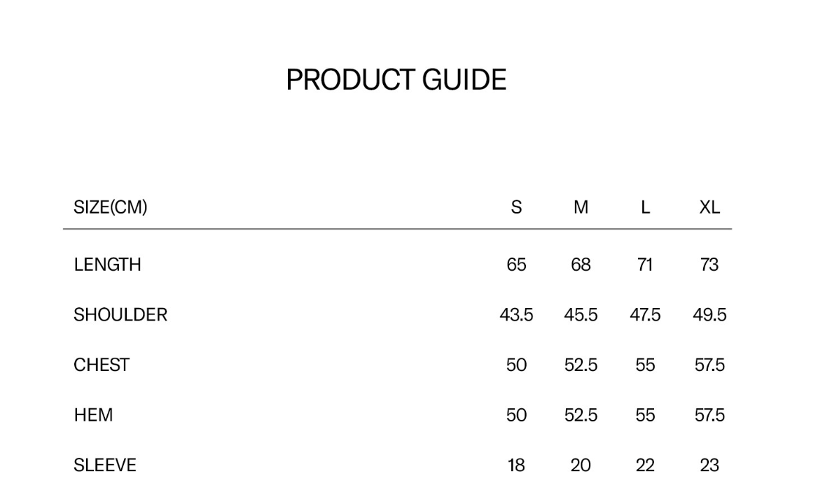Select the CHEST row label
This screenshot has width=818, height=504.
tap(102, 365)
